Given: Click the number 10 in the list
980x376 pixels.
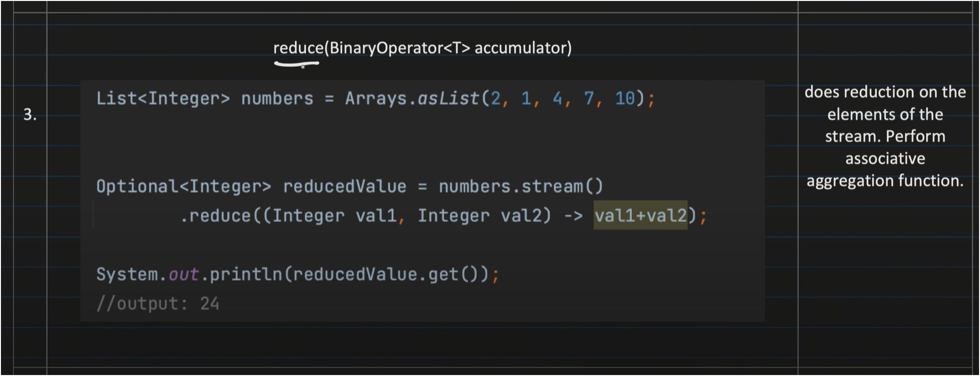Looking at the screenshot, I should 625,98.
